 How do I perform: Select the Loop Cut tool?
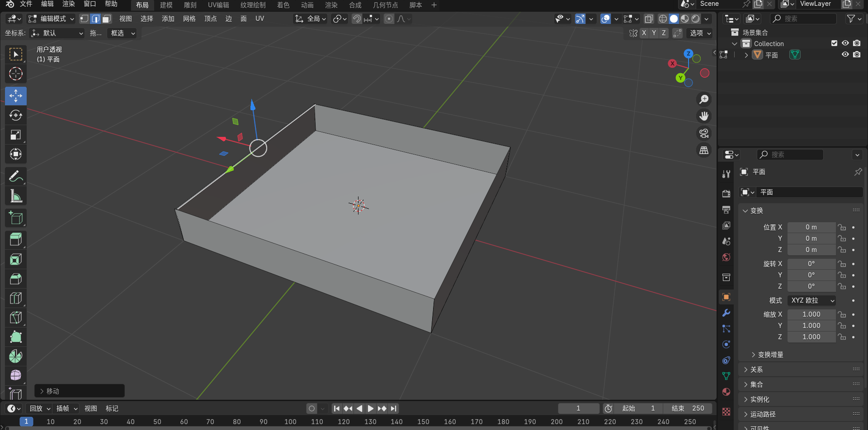(16, 298)
